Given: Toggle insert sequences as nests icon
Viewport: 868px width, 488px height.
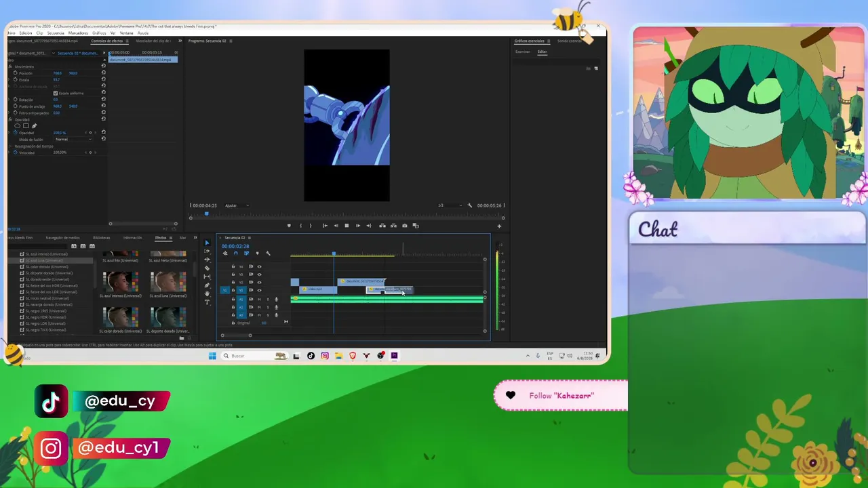Looking at the screenshot, I should click(x=225, y=253).
